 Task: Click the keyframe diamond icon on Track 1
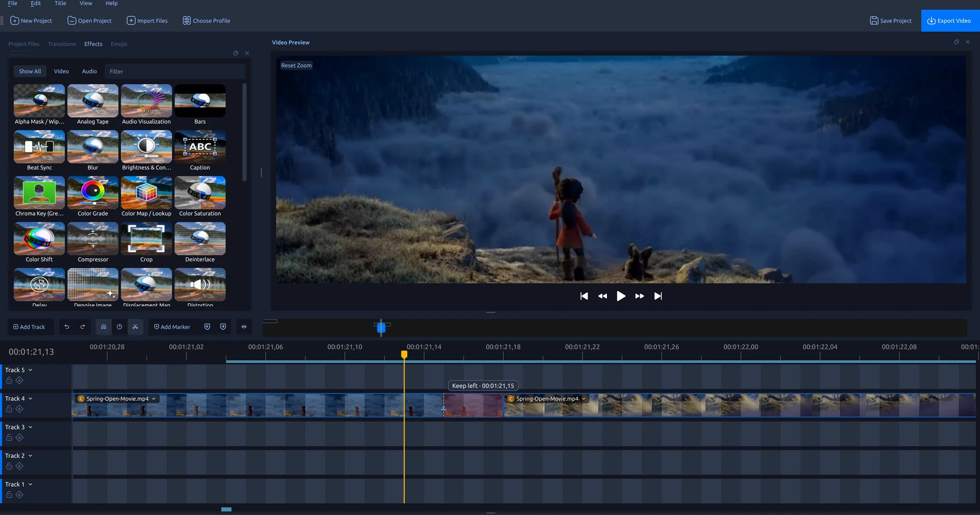pos(19,495)
